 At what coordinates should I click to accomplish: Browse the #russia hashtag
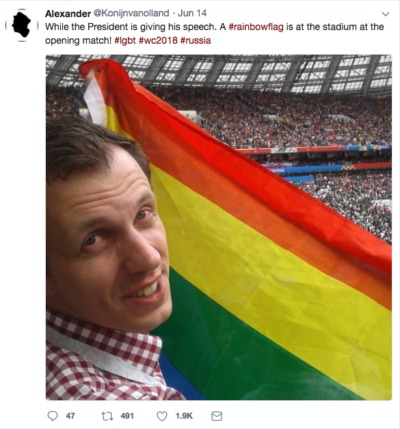click(195, 41)
